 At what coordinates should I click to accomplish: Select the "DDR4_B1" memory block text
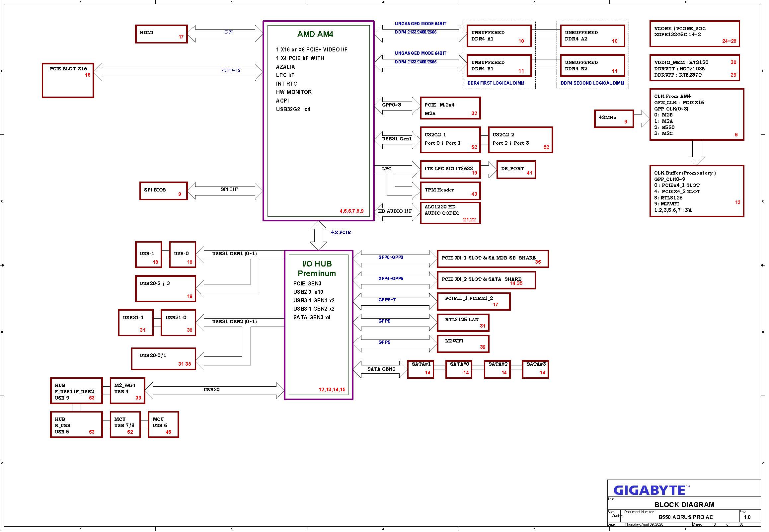482,69
